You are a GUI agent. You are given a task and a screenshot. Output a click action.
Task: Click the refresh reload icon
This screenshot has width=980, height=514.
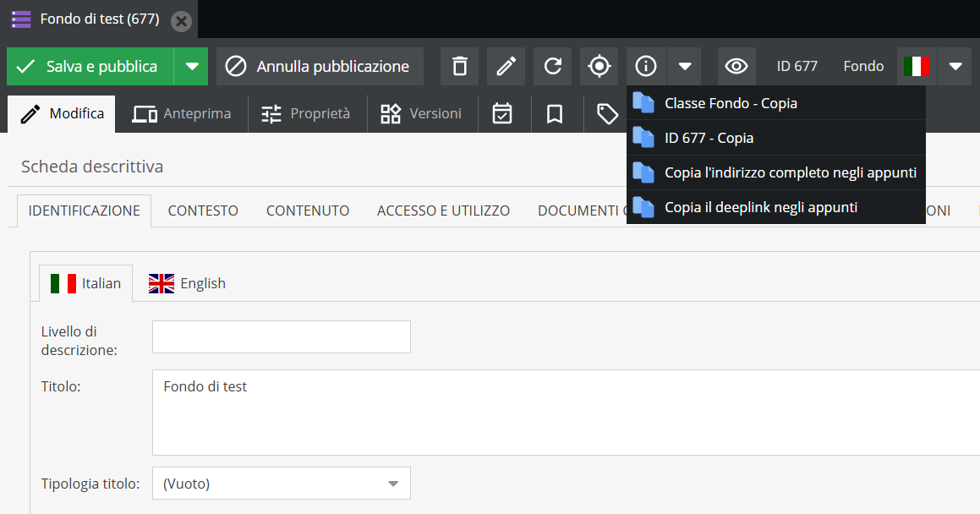[x=552, y=66]
